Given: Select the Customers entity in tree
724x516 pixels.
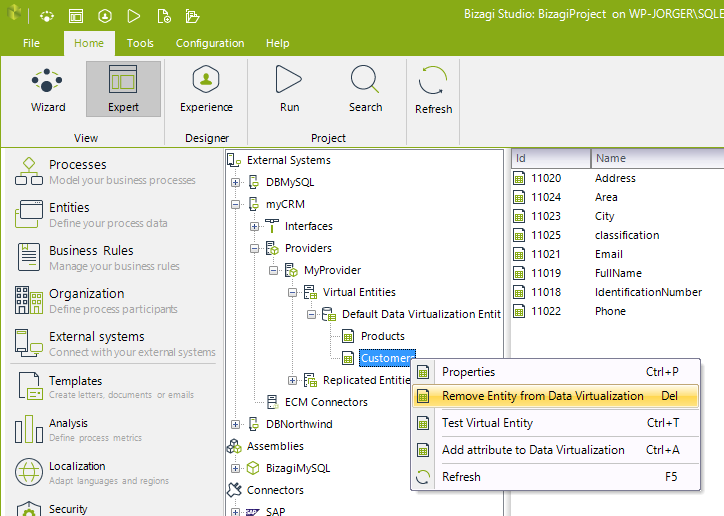Looking at the screenshot, I should [387, 358].
